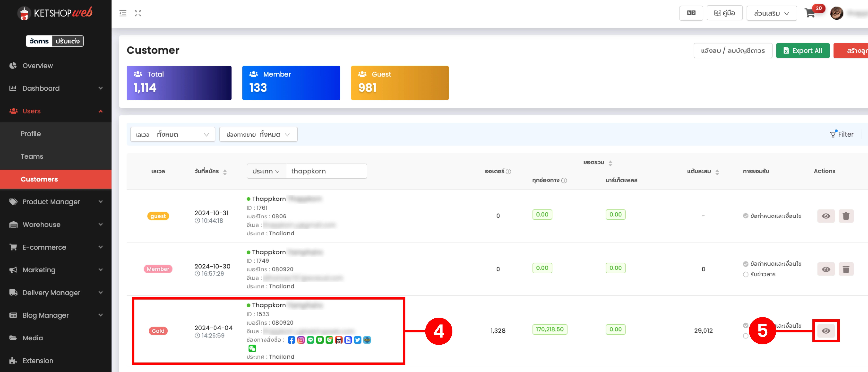Click the KetshopWeb logo
Screen dimensions: 868x372
tap(55, 13)
